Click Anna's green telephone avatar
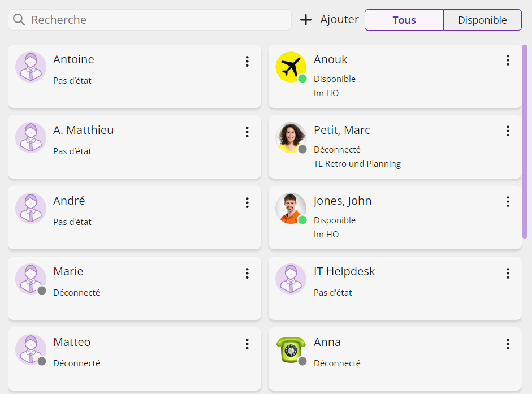The height and width of the screenshot is (394, 532). pos(291,349)
